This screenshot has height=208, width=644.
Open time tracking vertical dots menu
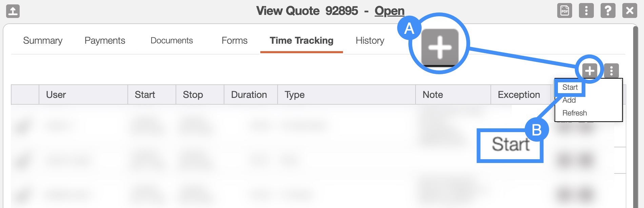(x=611, y=70)
